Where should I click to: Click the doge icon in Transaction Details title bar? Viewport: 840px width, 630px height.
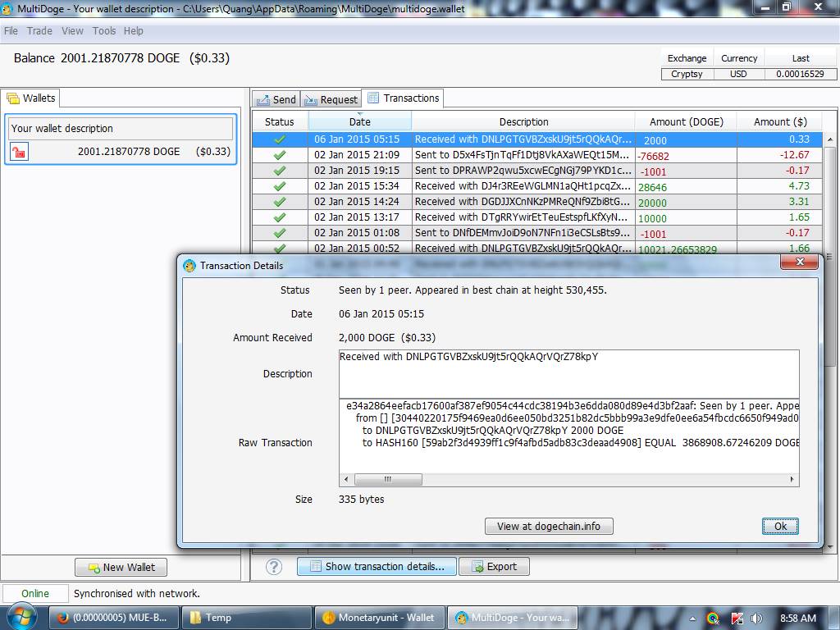pos(189,266)
